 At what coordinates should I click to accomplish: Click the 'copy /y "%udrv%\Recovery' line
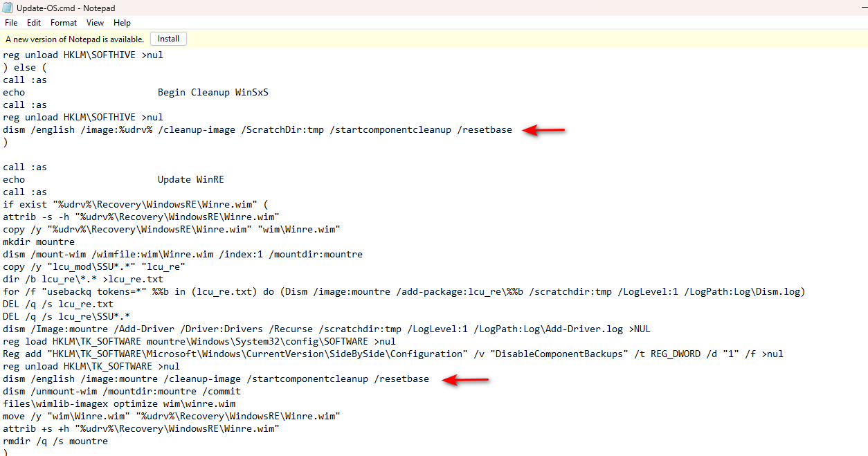172,229
